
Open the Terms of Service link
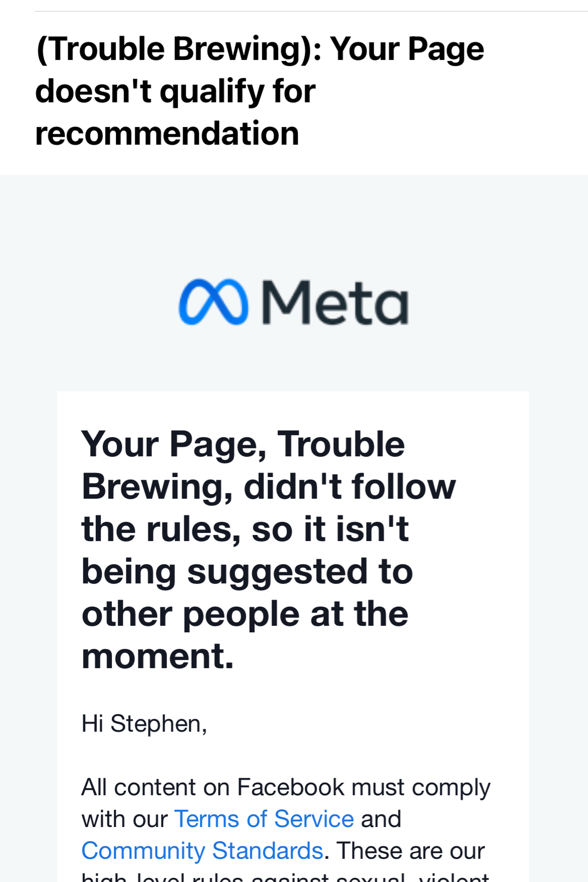point(264,819)
